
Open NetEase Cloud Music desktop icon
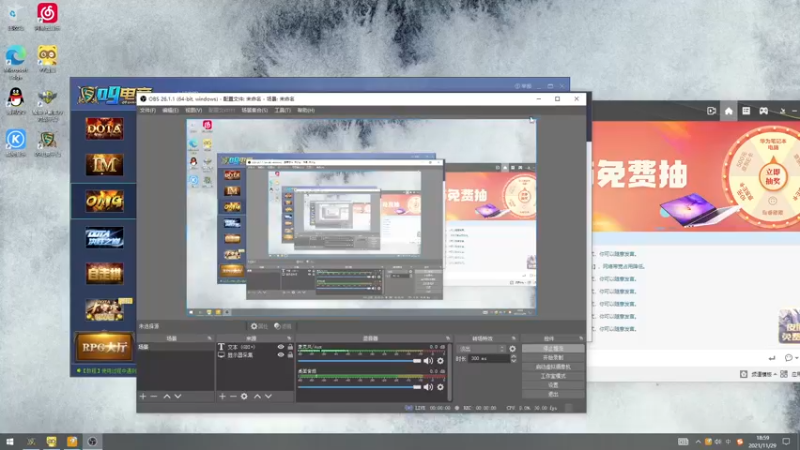(47, 17)
